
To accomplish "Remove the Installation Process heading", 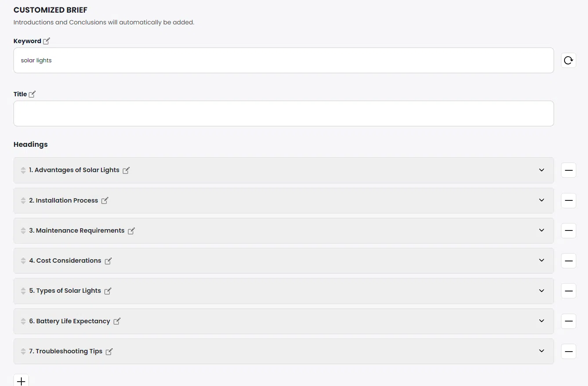I will point(568,201).
